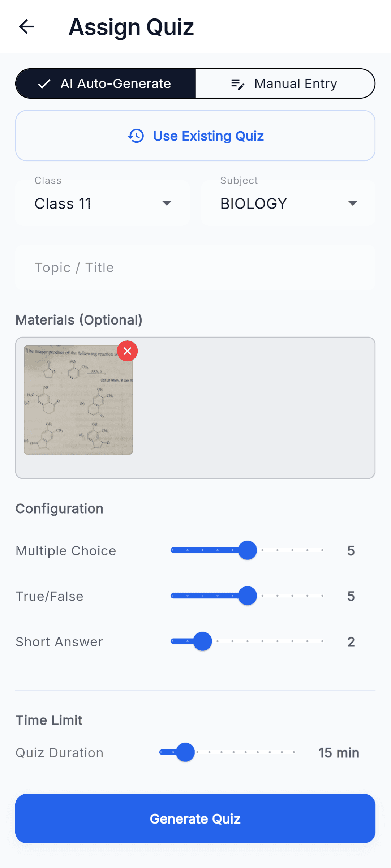Click the history clock icon on Use Existing Quiz

[x=136, y=136]
